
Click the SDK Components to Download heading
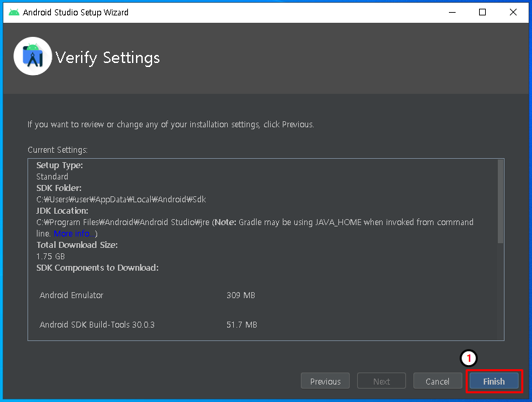click(x=97, y=267)
